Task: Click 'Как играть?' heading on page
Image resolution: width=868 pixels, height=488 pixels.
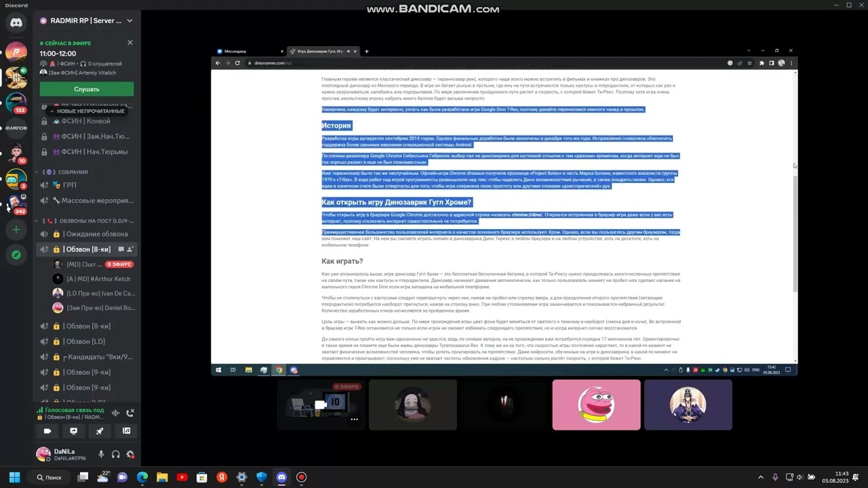Action: pos(342,261)
